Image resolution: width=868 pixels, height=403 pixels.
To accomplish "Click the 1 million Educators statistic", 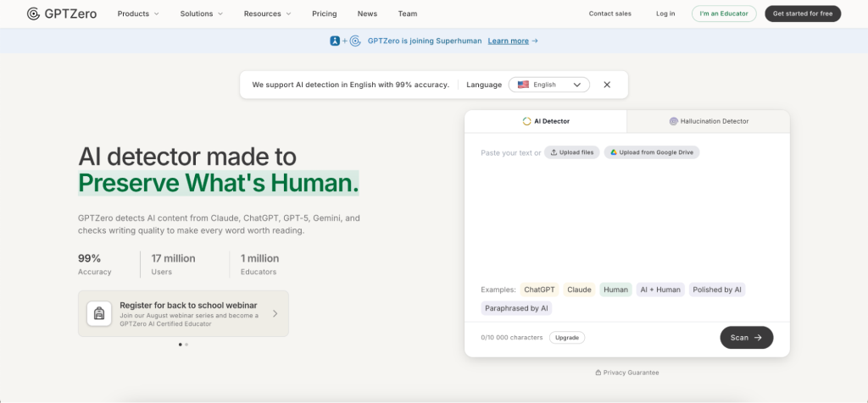I will click(259, 264).
